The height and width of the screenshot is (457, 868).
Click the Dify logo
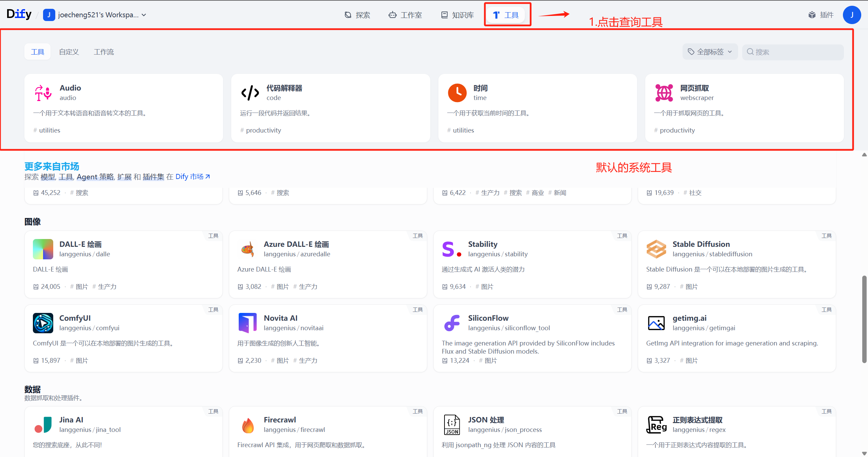19,14
